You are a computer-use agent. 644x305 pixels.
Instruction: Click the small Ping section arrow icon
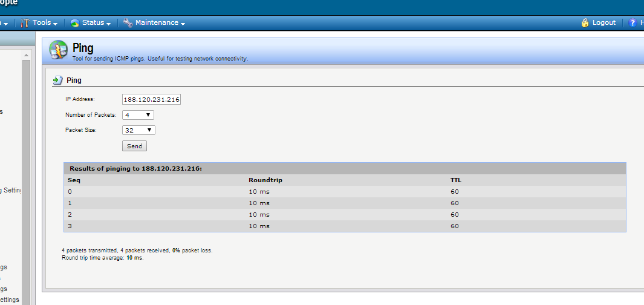click(58, 80)
